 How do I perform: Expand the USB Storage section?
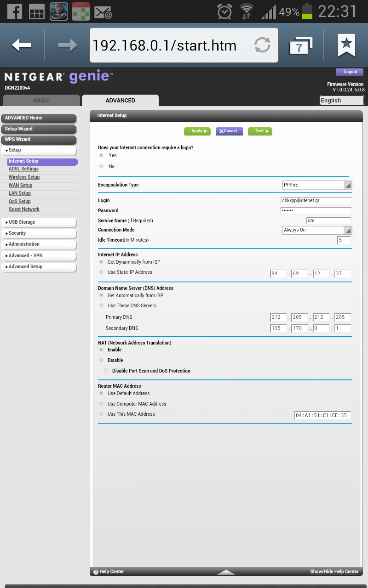[x=39, y=222]
